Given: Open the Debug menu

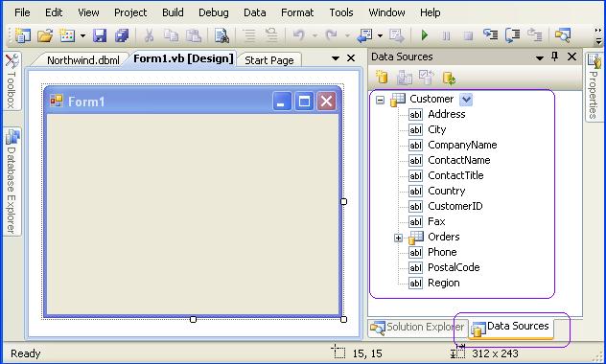Looking at the screenshot, I should coord(213,12).
